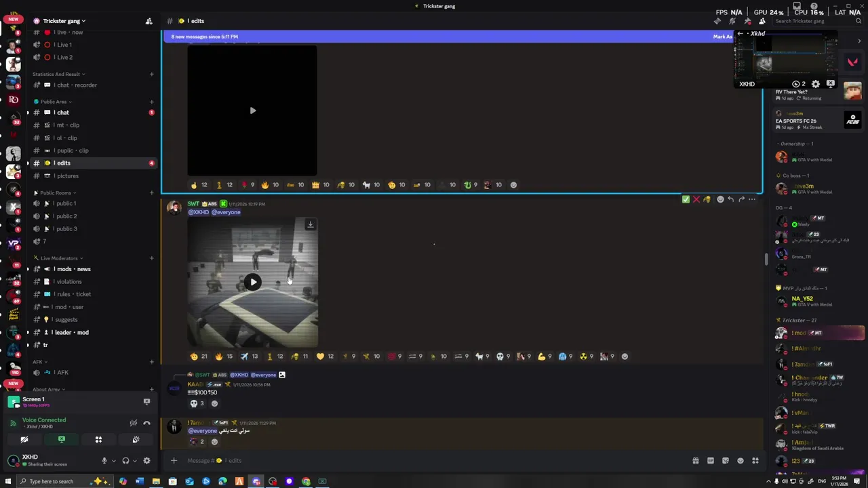This screenshot has width=868, height=488.
Task: Open User Settings gear icon
Action: coord(146,461)
